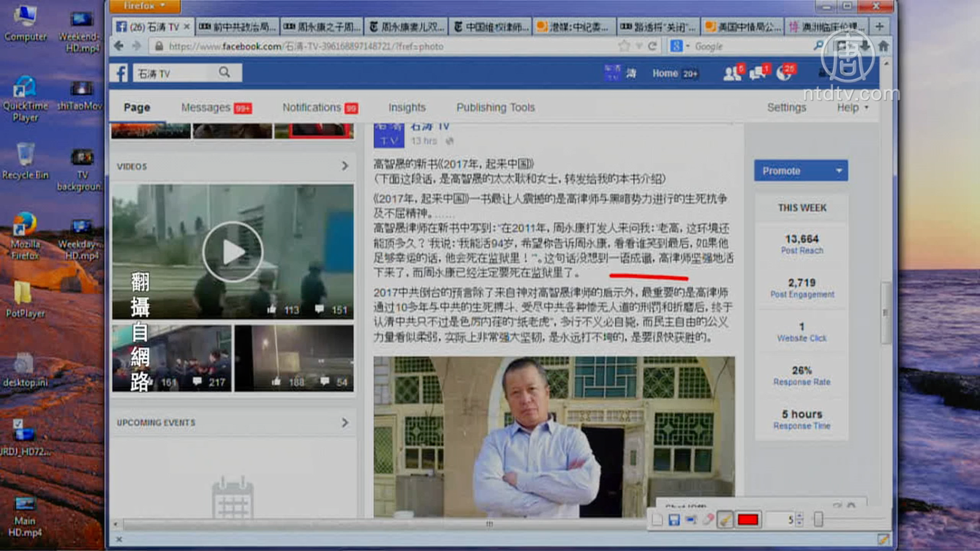Image resolution: width=980 pixels, height=551 pixels.
Task: Switch to the Insights tab
Action: [407, 108]
